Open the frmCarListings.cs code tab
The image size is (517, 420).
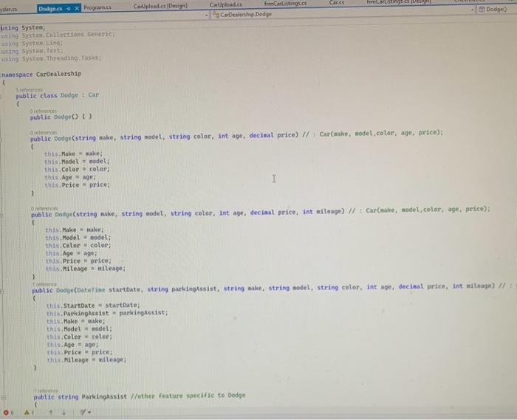click(285, 3)
